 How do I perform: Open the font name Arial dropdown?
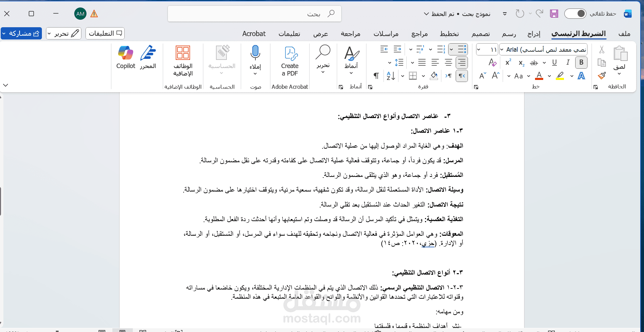click(x=502, y=50)
